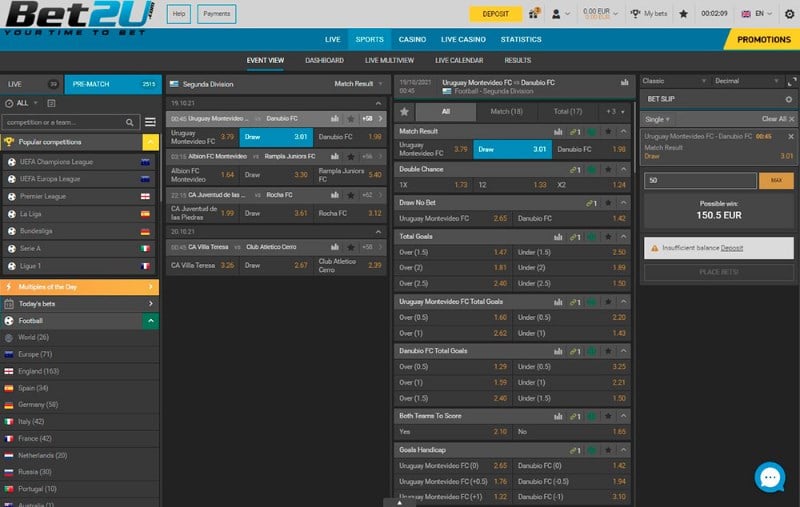Select Rampla Juniors FC odds 5.40
This screenshot has height=507, width=800.
pos(350,175)
